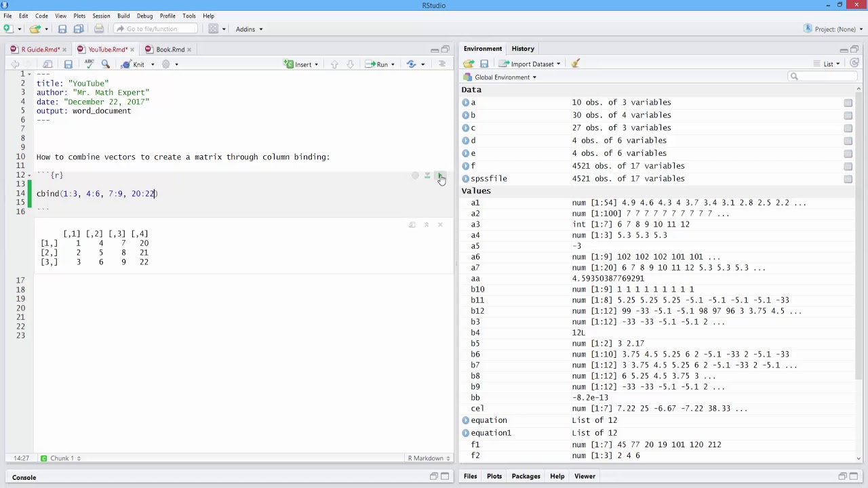Go to the next chunk with the down arrow
This screenshot has height=488, width=868.
point(350,64)
